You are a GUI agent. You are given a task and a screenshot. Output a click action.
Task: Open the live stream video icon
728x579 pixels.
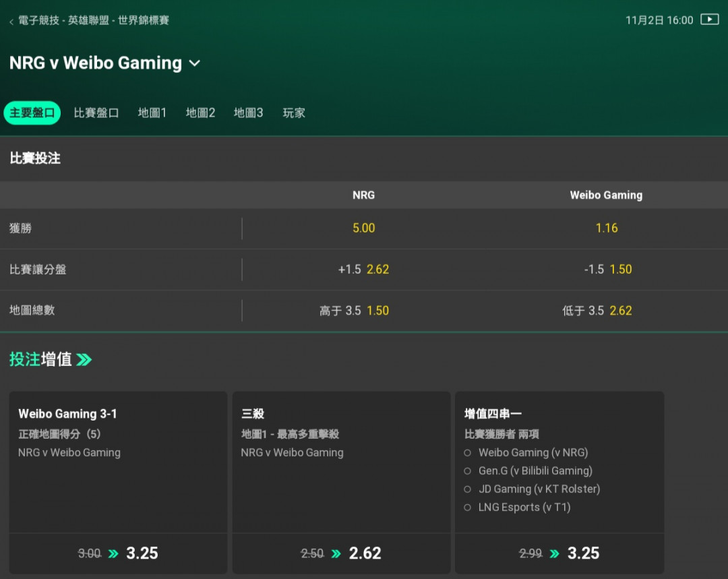click(x=709, y=20)
